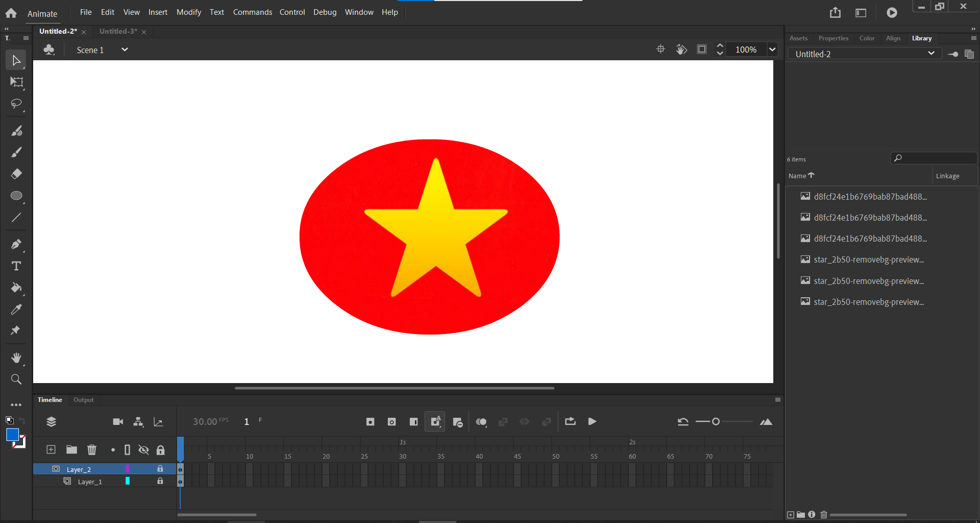Viewport: 980px width, 523px height.
Task: Select the Paint Bucket tool
Action: click(16, 289)
